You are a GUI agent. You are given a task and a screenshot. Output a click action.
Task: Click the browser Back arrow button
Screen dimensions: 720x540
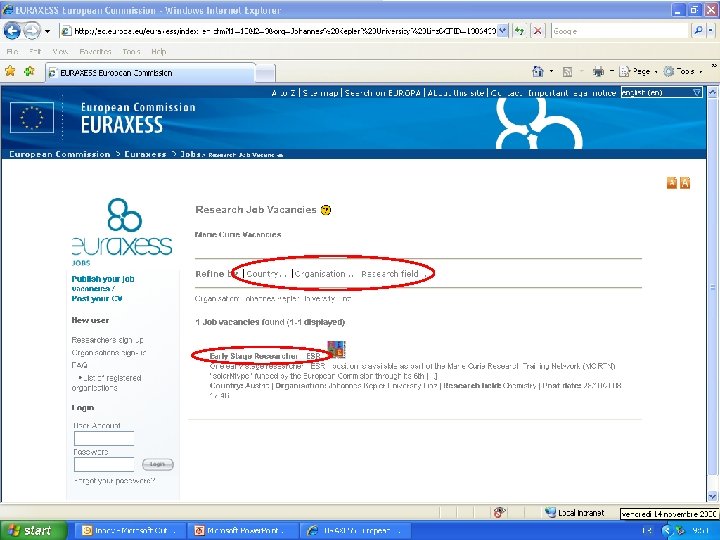[12, 31]
